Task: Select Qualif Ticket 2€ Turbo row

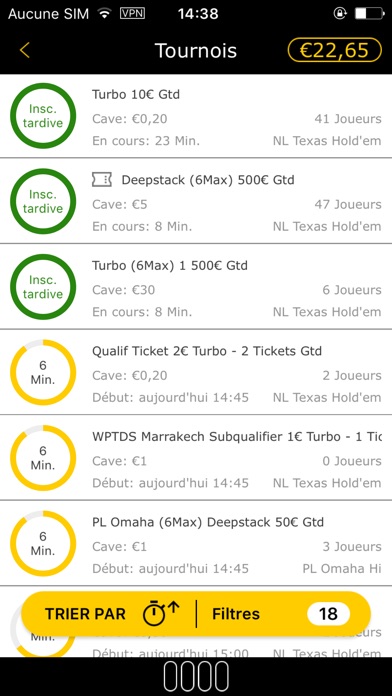Action: coord(196,372)
